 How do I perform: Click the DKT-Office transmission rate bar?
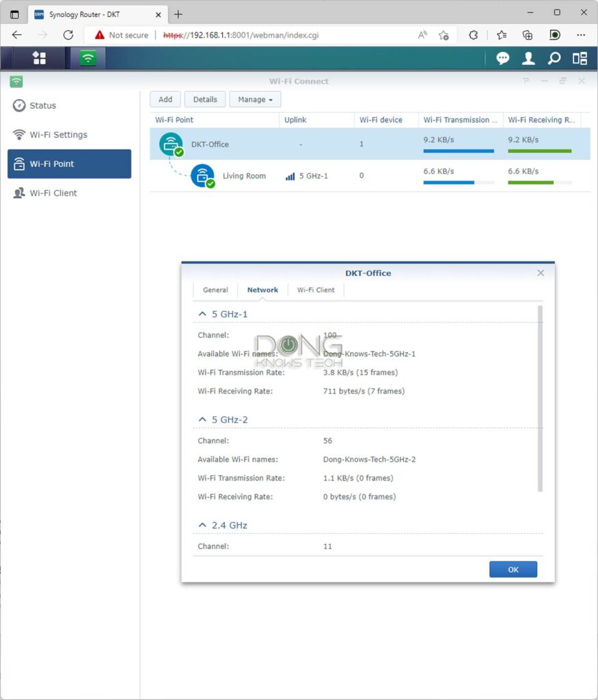[x=459, y=151]
